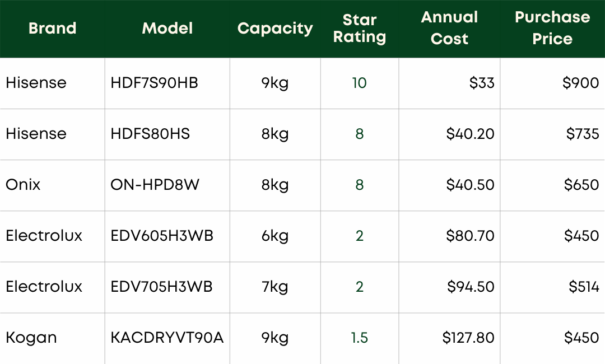Select the EDV705H3WB model cell
Screen dimensions: 605x364
pos(162,287)
